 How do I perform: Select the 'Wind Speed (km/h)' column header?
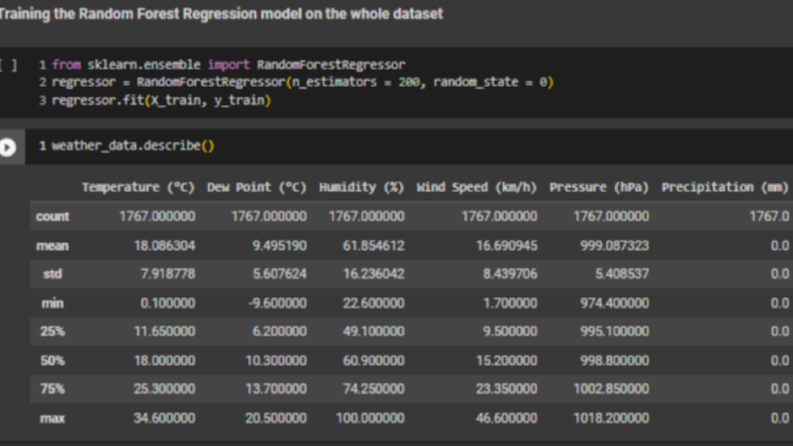[476, 187]
